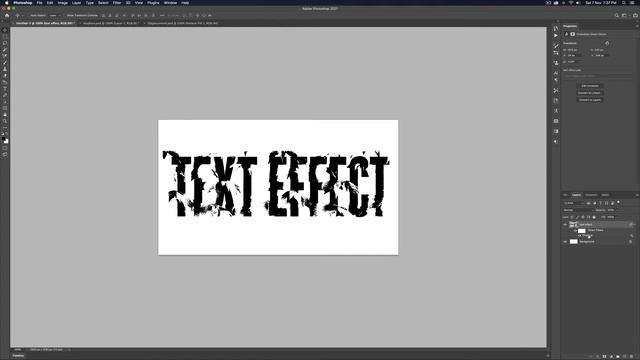Image resolution: width=640 pixels, height=360 pixels.
Task: Click the Home icon in options bar
Action: pyautogui.click(x=7, y=16)
